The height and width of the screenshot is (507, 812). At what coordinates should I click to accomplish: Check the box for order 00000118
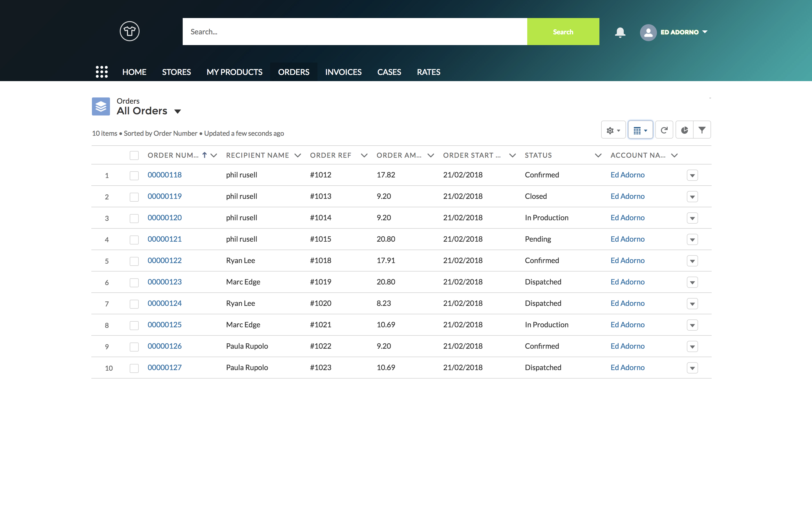pos(134,175)
